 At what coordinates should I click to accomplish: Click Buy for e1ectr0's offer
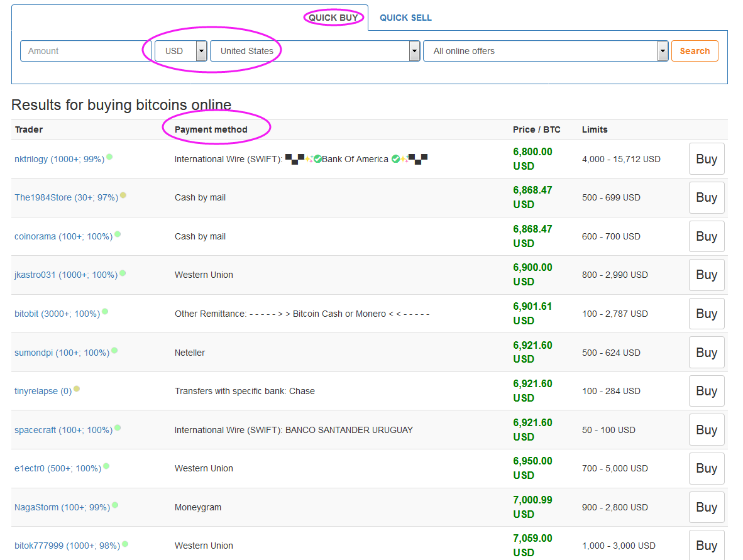coord(707,468)
